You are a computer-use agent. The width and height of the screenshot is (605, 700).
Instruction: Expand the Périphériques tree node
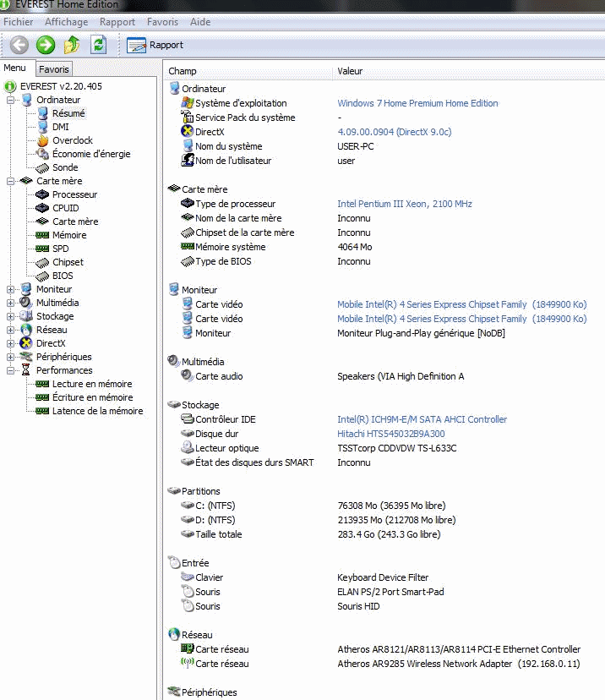point(11,357)
